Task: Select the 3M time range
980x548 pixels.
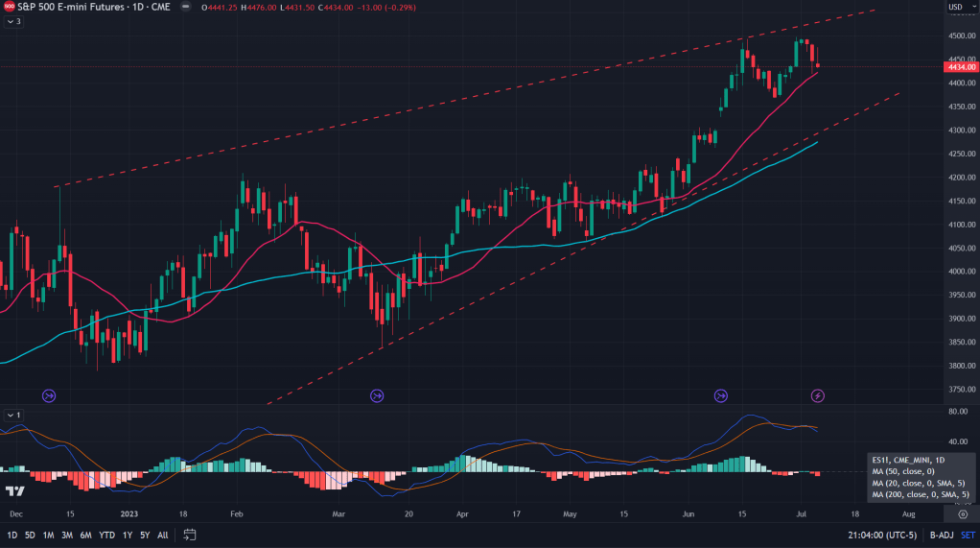Action: [67, 535]
